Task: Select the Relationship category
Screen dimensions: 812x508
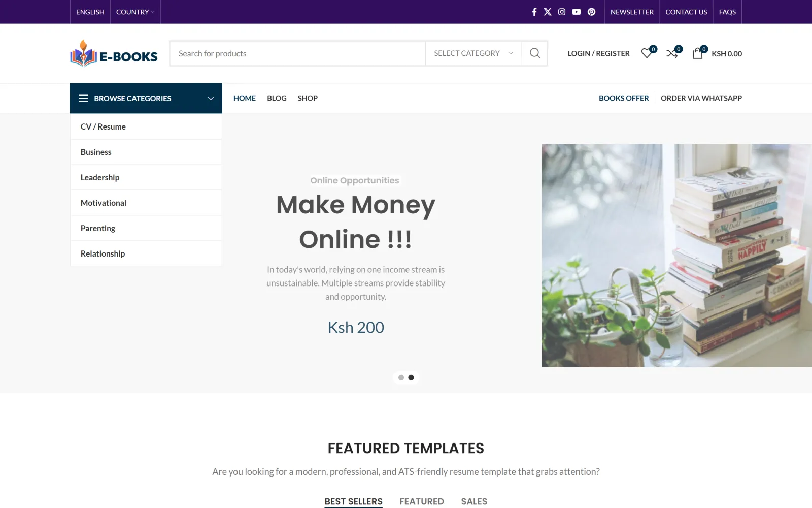Action: pos(146,253)
